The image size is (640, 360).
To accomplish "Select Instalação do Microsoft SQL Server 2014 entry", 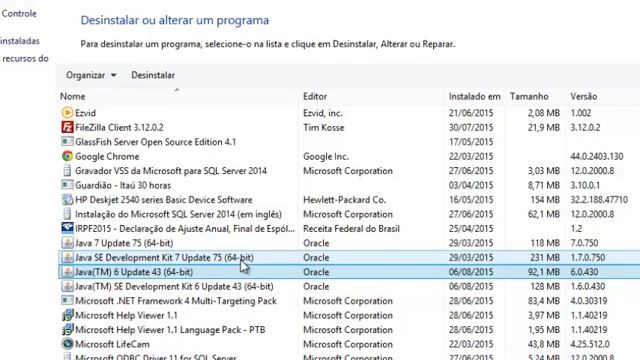I will pyautogui.click(x=178, y=214).
